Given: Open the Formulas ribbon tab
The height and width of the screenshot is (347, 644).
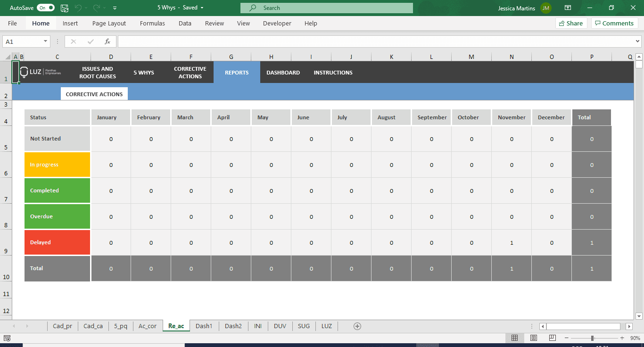Looking at the screenshot, I should click(x=152, y=23).
